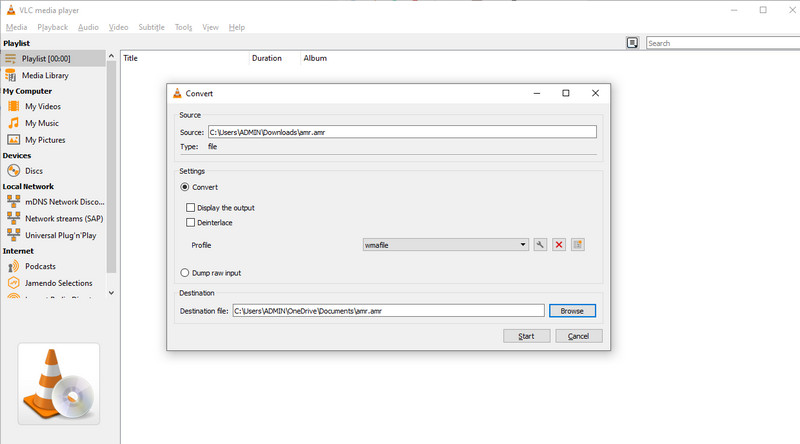The width and height of the screenshot is (800, 444).
Task: Open the Video menu
Action: click(118, 27)
